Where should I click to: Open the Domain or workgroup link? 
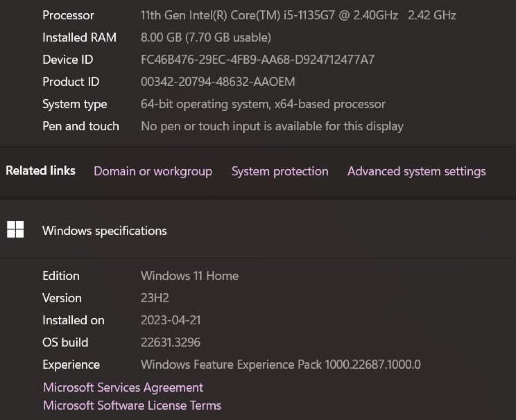click(x=153, y=172)
